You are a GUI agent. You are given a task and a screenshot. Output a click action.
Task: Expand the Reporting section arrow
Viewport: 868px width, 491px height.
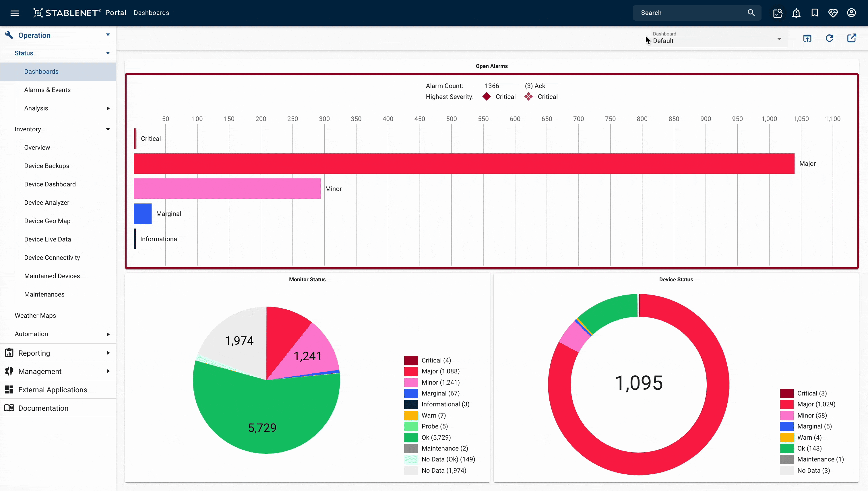tap(108, 353)
